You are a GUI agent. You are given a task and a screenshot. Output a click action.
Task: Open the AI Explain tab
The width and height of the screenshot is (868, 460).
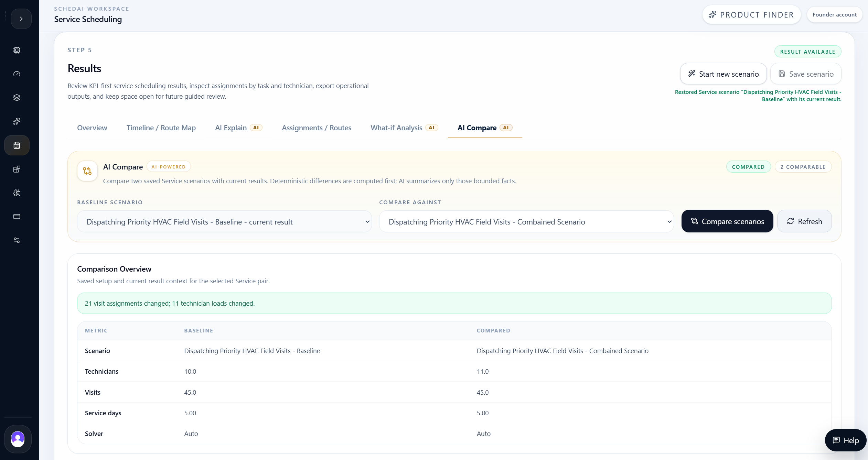pos(238,128)
